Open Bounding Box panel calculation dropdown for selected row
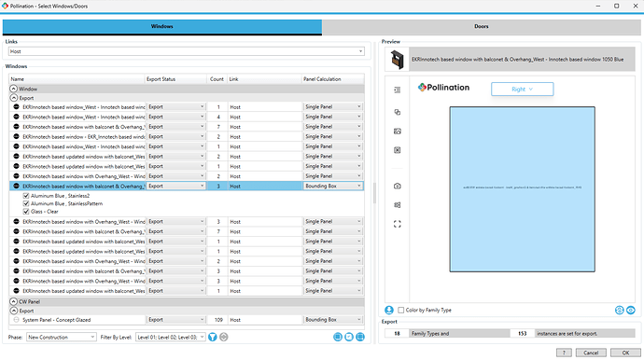644x360 pixels. [x=333, y=186]
